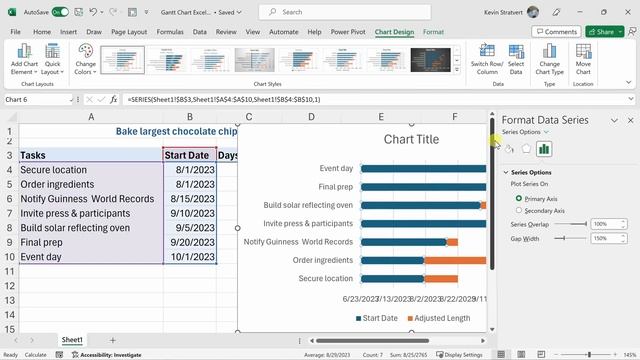Screen dimensions: 640x360
Task: Open Effects pentagon icon in pane
Action: (x=526, y=149)
